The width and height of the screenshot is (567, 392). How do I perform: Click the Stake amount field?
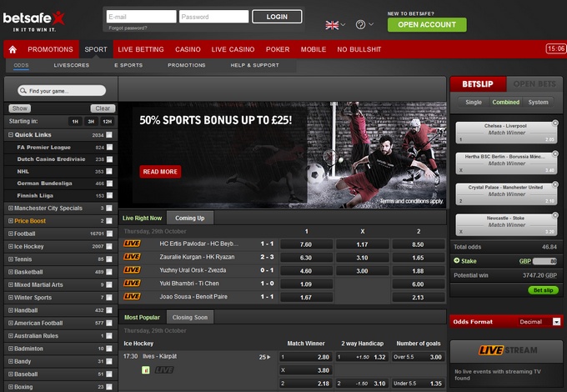pyautogui.click(x=544, y=261)
